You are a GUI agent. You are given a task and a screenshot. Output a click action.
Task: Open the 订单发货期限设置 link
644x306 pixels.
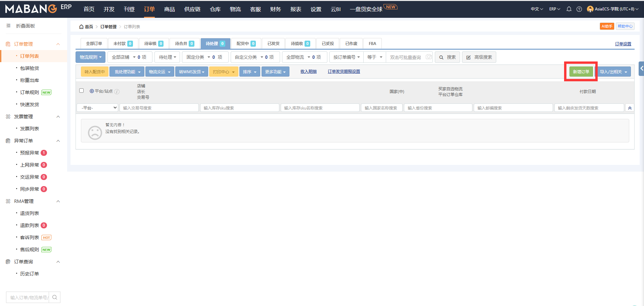344,72
